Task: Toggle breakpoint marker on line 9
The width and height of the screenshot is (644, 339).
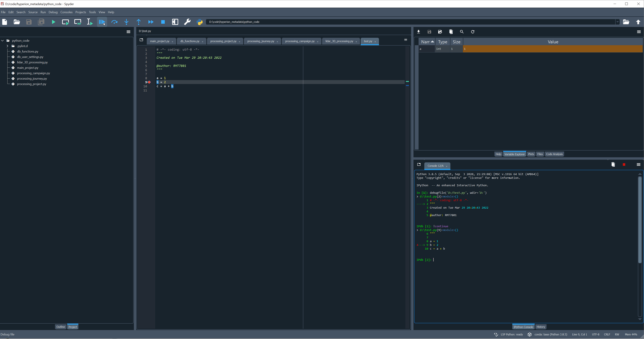Action: (149, 82)
